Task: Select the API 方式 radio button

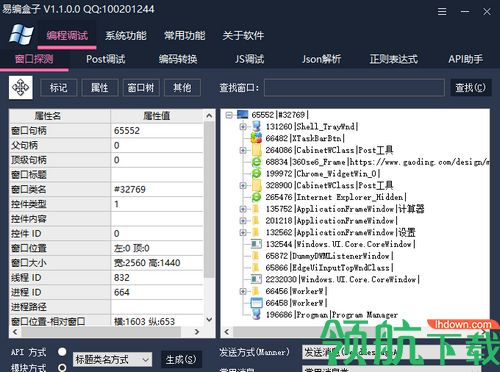Action: pos(62,352)
